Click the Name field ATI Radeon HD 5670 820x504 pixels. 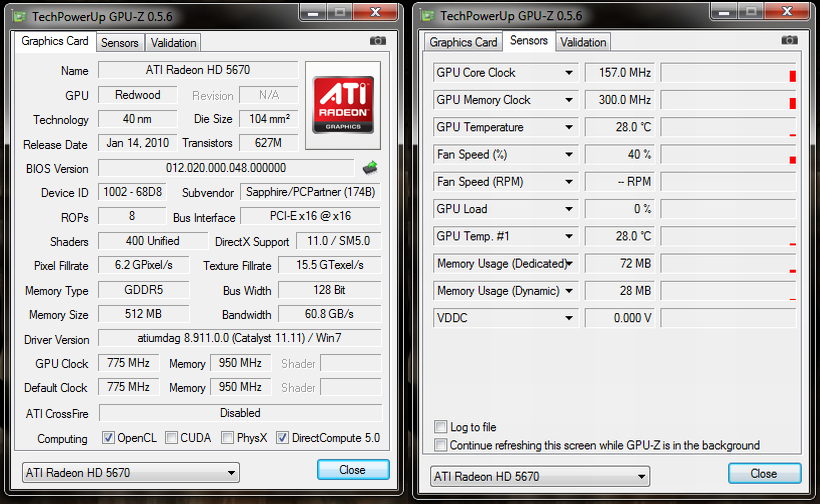(198, 70)
